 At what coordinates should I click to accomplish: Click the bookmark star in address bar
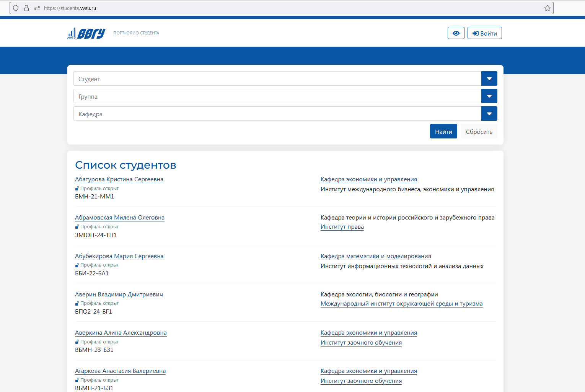coord(547,8)
